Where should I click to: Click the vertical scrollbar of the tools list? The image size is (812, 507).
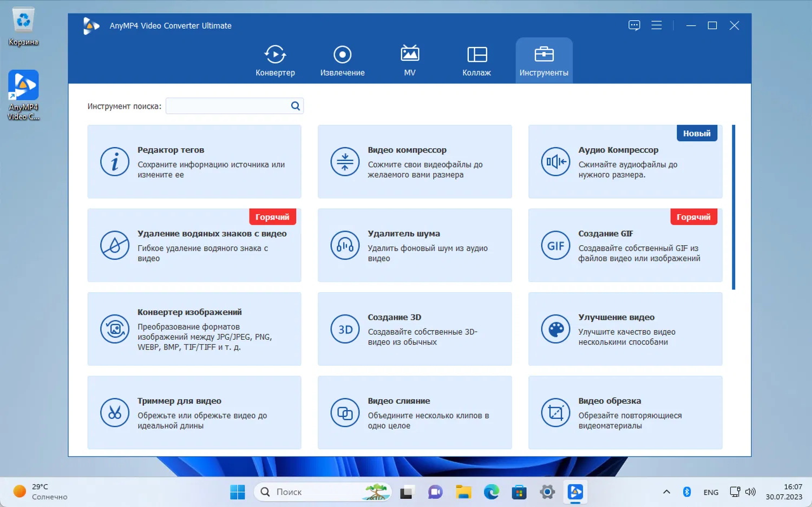click(x=734, y=207)
